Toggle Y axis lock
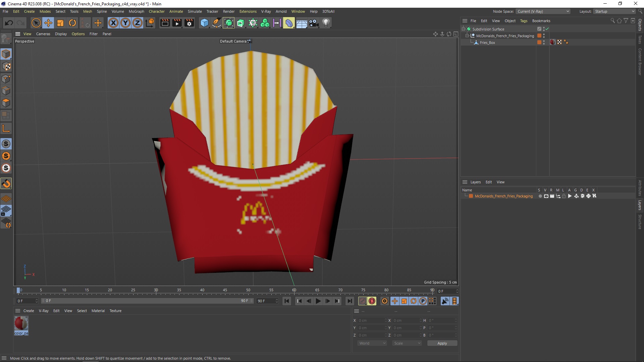Screen dimensions: 644x362 [125, 23]
